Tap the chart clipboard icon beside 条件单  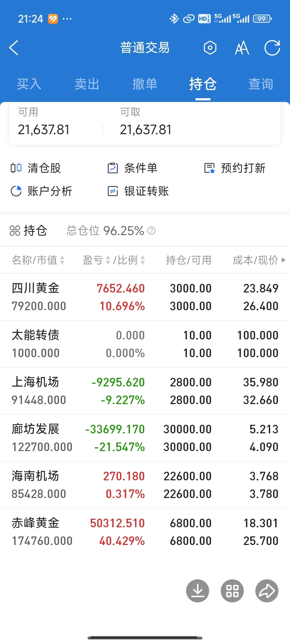(x=113, y=168)
